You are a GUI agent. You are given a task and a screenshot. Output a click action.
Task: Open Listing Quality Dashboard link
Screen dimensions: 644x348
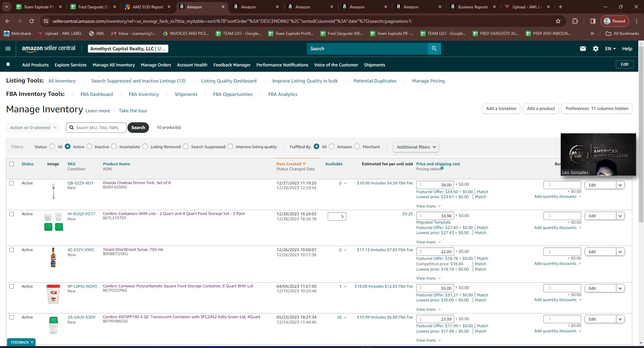[229, 81]
